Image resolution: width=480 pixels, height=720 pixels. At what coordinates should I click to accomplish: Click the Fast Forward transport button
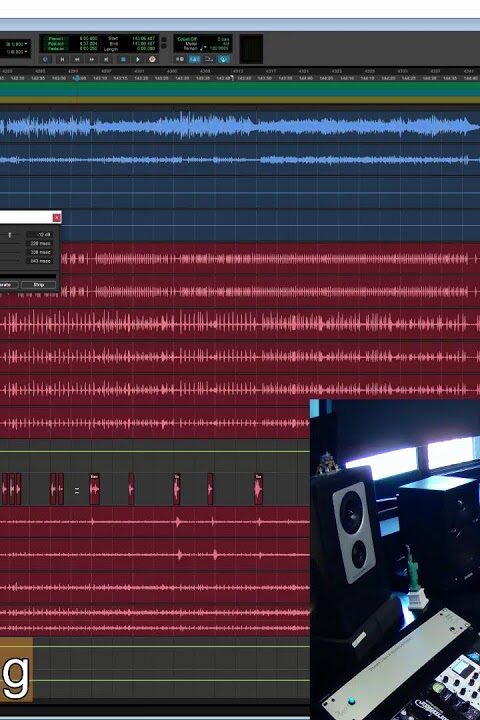tap(92, 59)
